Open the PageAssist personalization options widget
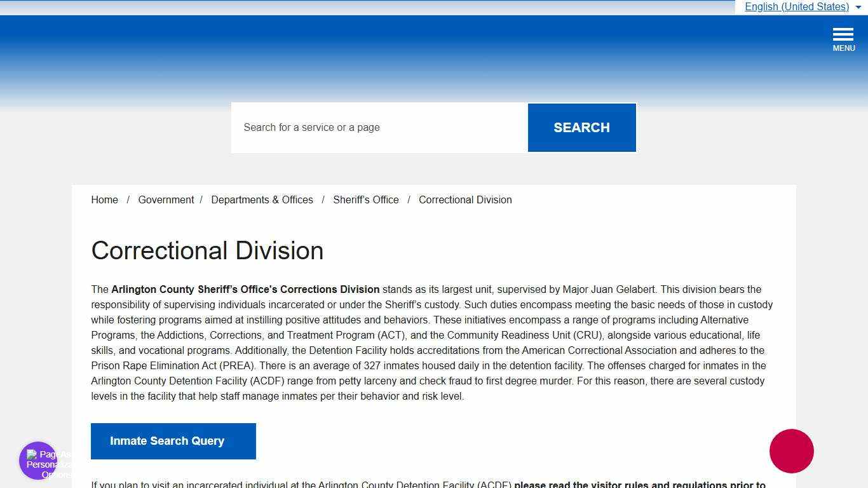The height and width of the screenshot is (488, 868). 37,461
